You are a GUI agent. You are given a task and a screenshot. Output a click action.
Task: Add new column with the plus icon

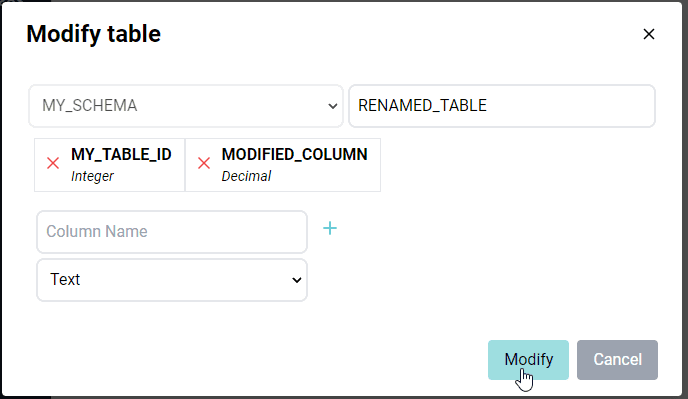[x=330, y=228]
